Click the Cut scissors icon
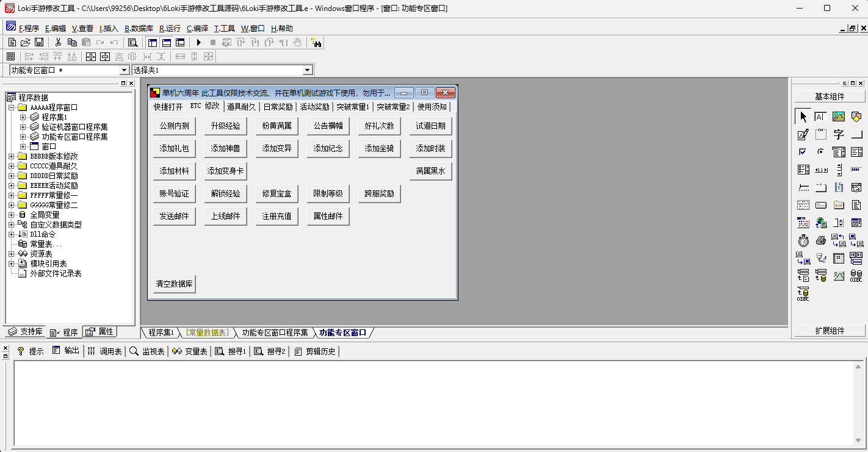This screenshot has width=868, height=452. pyautogui.click(x=58, y=42)
